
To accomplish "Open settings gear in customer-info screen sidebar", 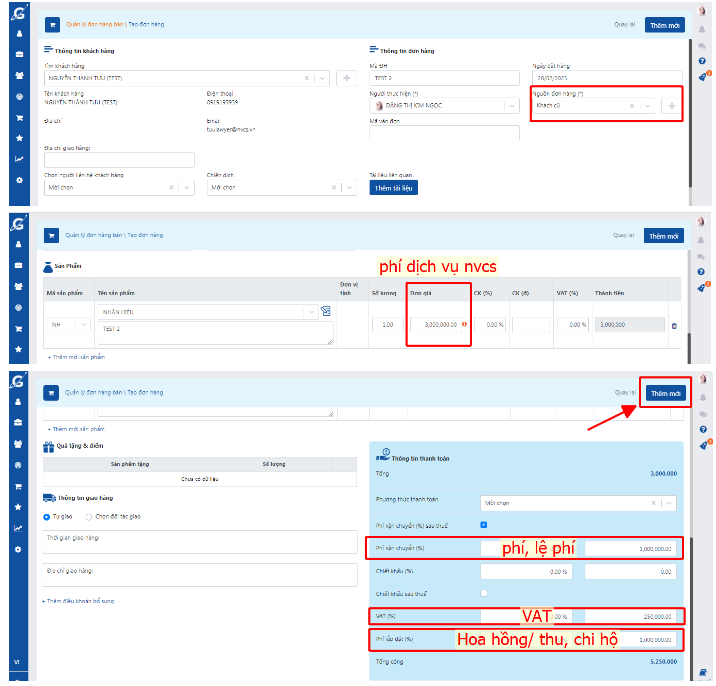I will 19,180.
